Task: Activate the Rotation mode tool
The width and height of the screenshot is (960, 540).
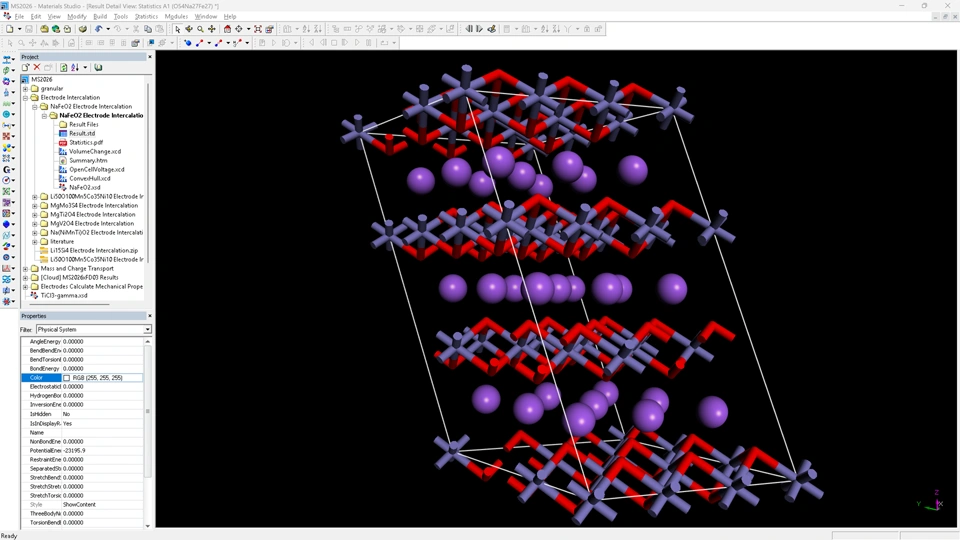Action: (189, 29)
